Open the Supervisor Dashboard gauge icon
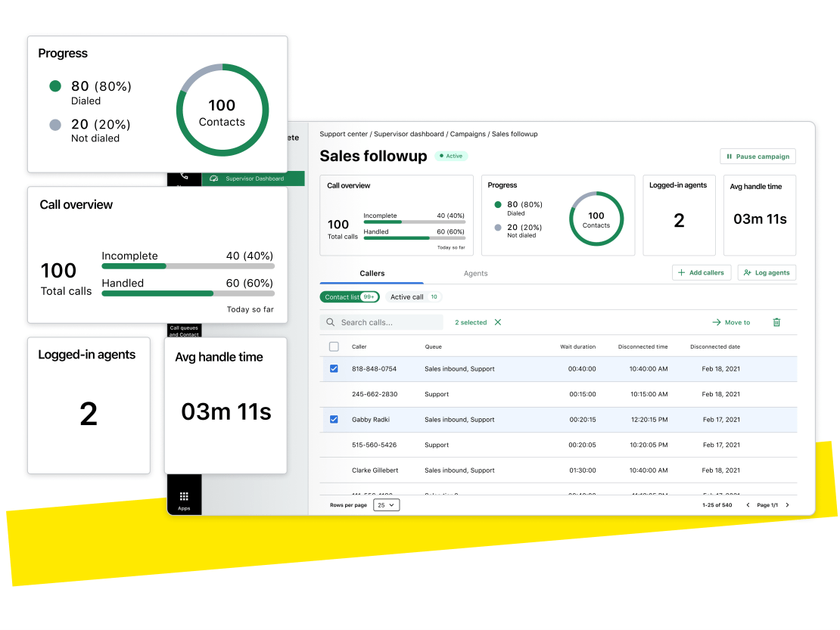The width and height of the screenshot is (840, 630). click(214, 178)
